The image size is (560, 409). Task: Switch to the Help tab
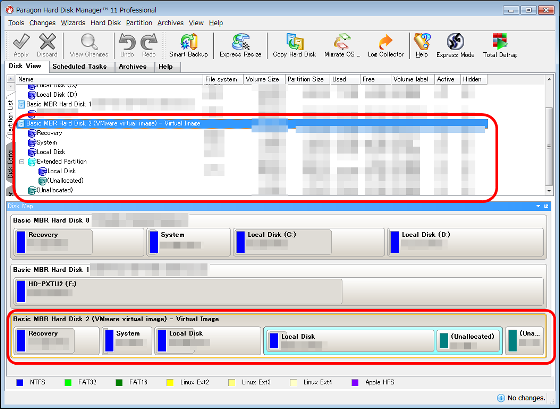[166, 67]
